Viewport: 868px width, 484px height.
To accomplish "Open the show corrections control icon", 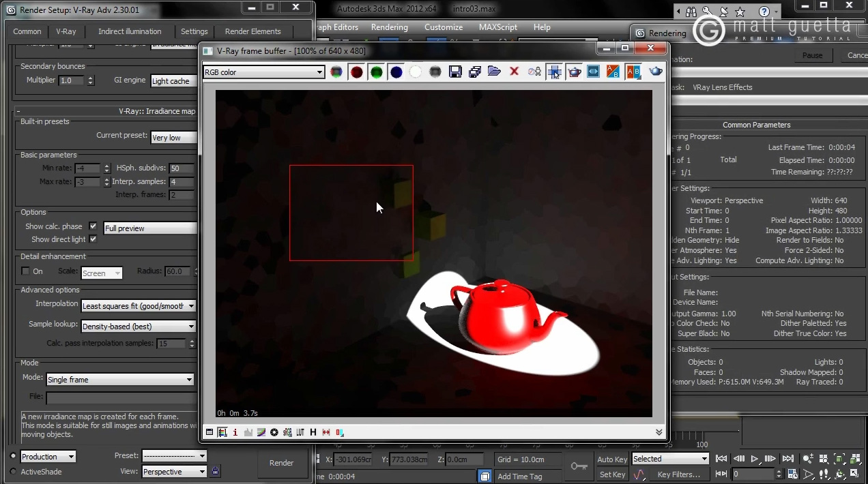I will 209,432.
